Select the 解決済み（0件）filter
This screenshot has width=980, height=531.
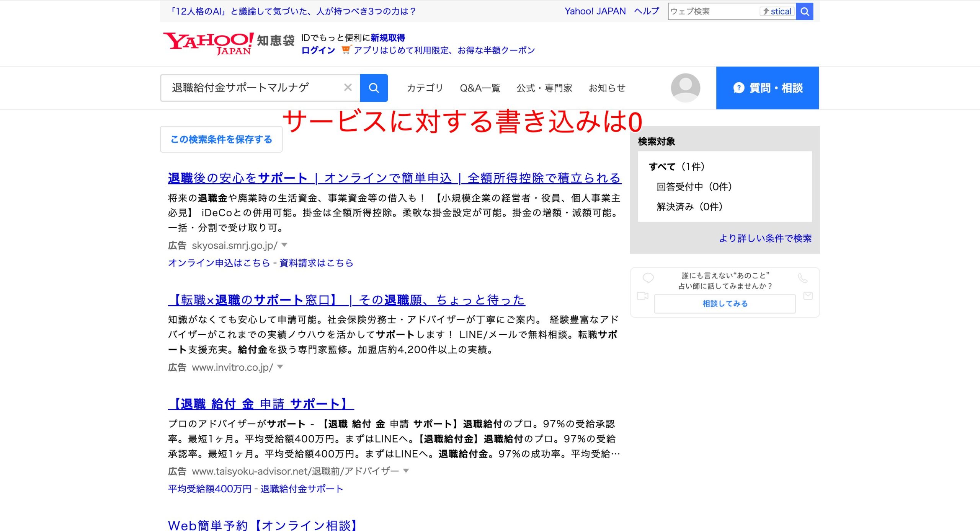689,207
